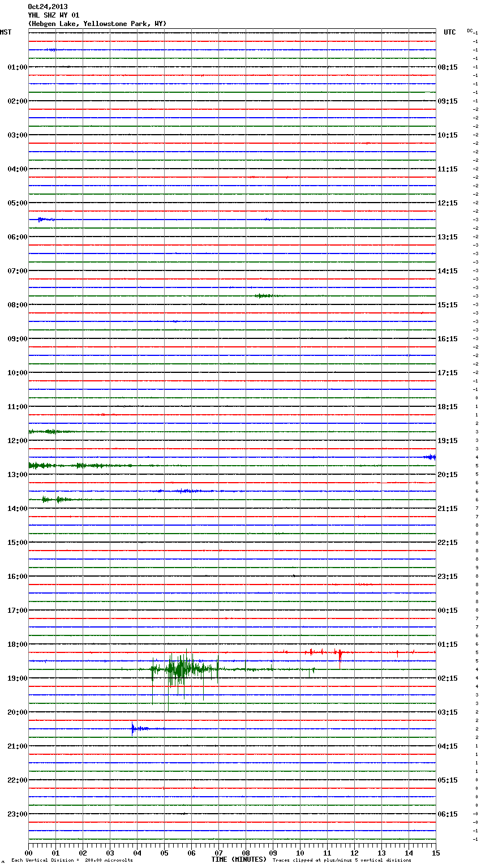This screenshot has height=868, width=481.
Task: Click the blue burst ending the 12:30 trace
Action: 430,457
